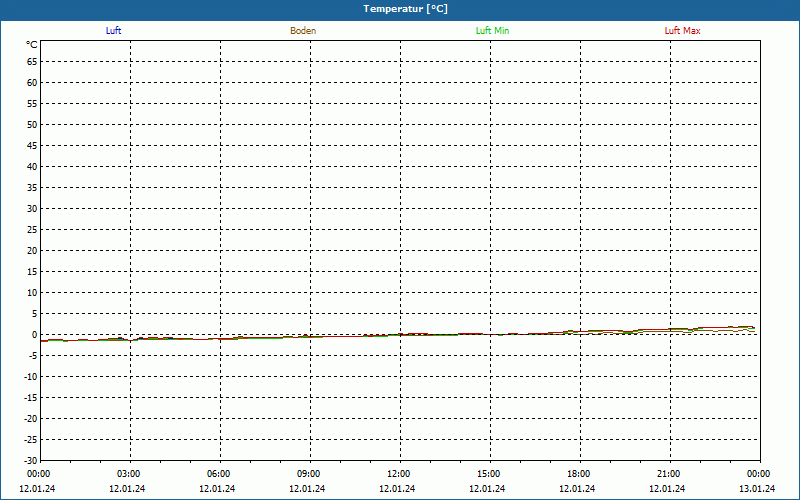Click the 09:00 time axis label
The image size is (800, 500).
coord(309,474)
